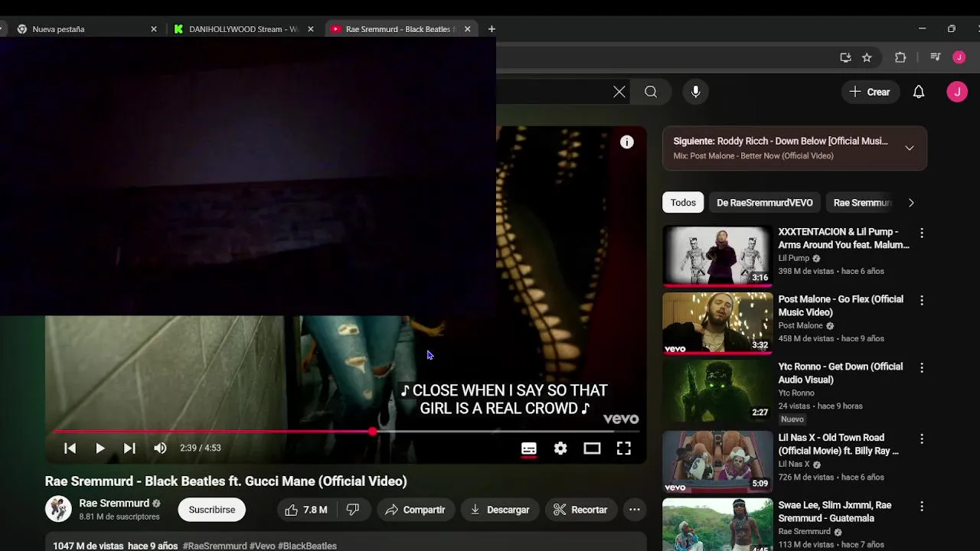
Task: Toggle subtitles on the player
Action: [x=529, y=448]
